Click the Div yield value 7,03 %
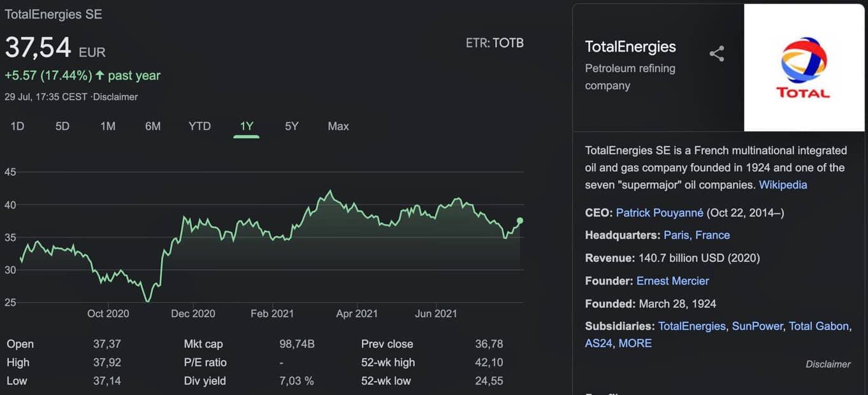Image resolution: width=868 pixels, height=395 pixels. pos(296,381)
